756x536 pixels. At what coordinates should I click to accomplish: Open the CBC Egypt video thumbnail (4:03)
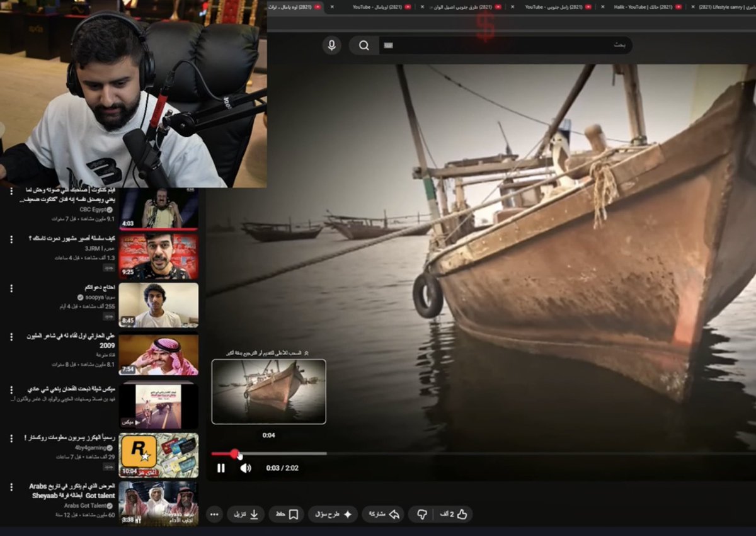159,208
